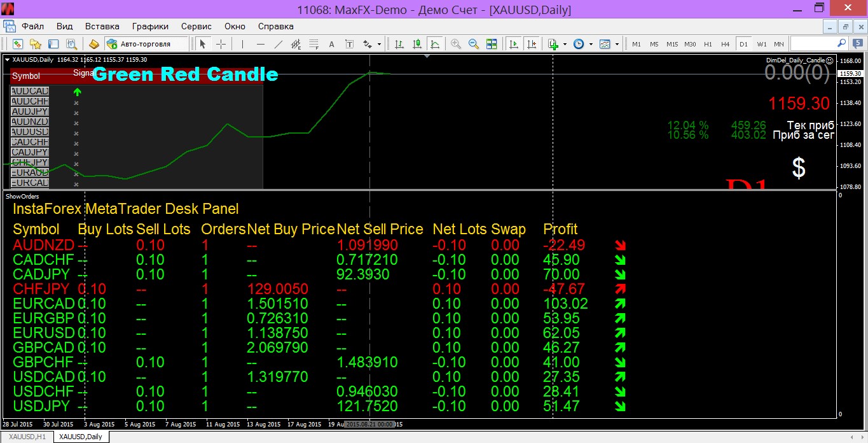This screenshot has height=443, width=868.
Task: Click the arrows objects tool icon
Action: [x=368, y=44]
